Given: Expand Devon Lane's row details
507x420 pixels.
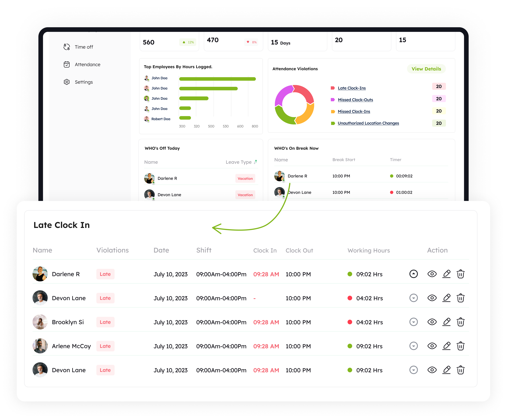Looking at the screenshot, I should 413,298.
